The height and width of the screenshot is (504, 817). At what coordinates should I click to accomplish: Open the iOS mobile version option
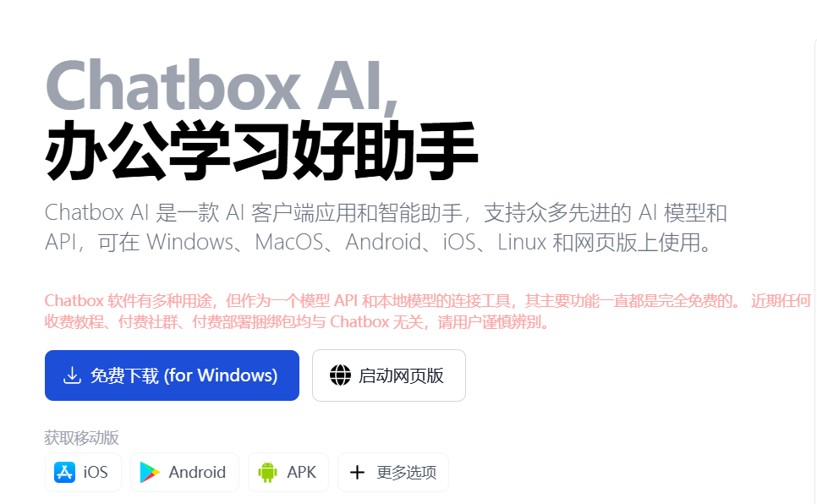tap(83, 472)
